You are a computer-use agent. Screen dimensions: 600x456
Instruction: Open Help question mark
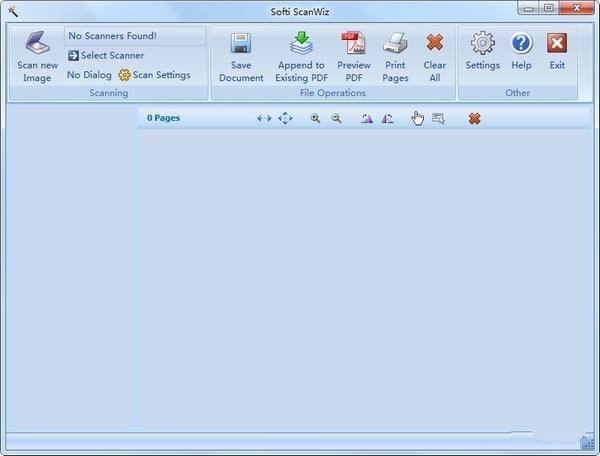[521, 43]
